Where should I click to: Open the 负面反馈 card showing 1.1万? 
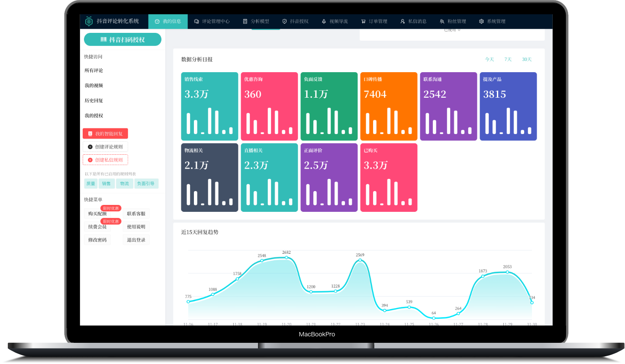point(329,106)
